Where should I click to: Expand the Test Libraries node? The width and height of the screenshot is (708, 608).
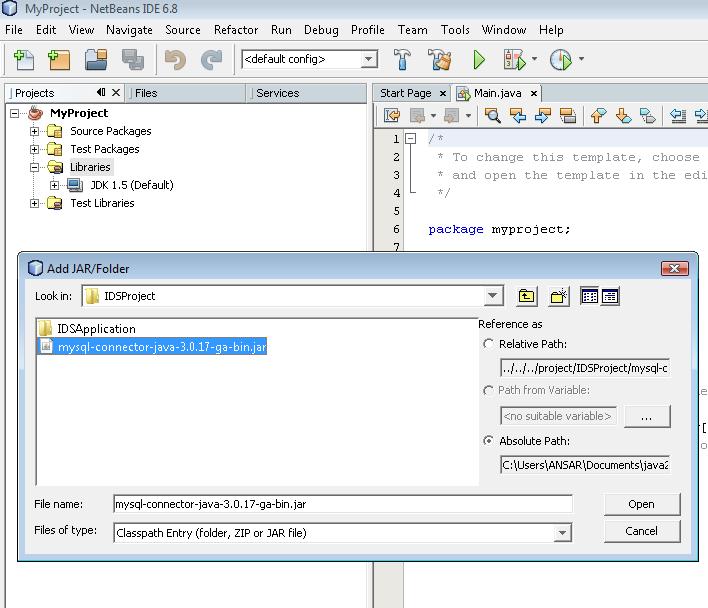(x=34, y=204)
